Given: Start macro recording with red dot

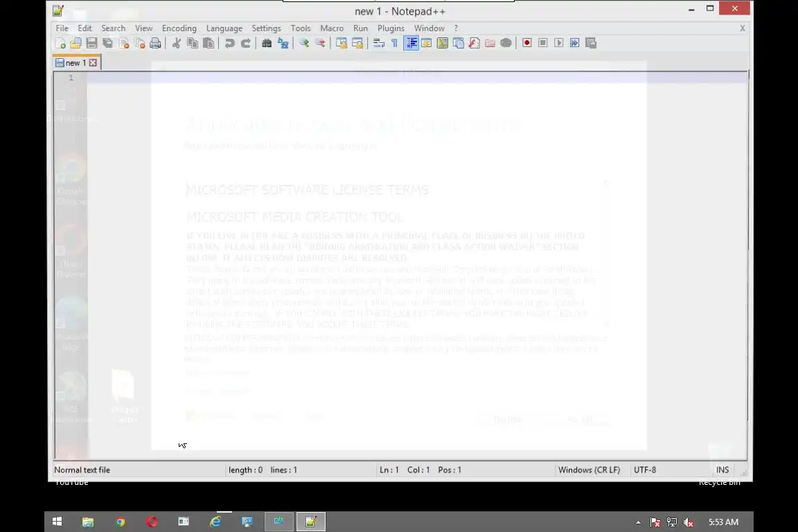Looking at the screenshot, I should click(x=526, y=43).
